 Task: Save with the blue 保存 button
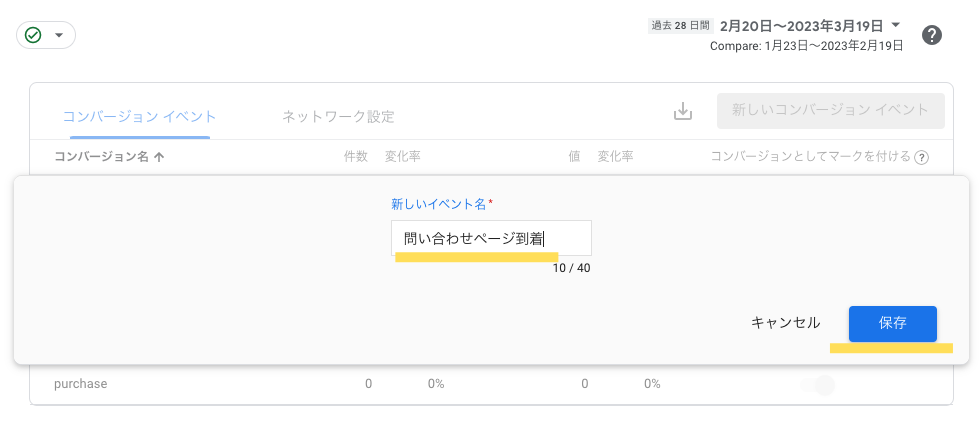892,323
